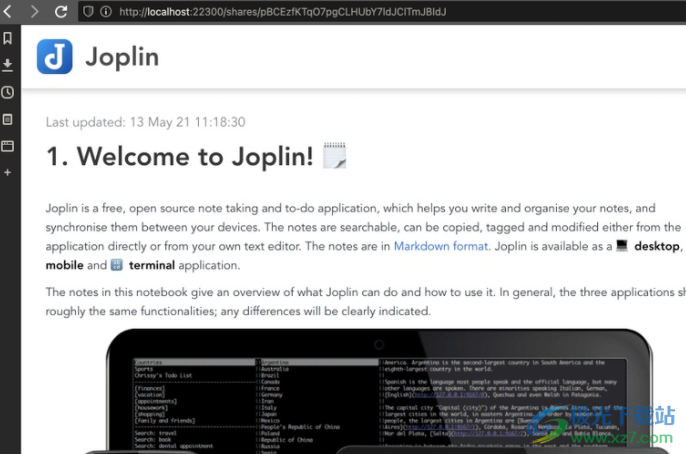This screenshot has width=686, height=454.
Task: Open the downloads sidebar panel icon
Action: click(7, 65)
